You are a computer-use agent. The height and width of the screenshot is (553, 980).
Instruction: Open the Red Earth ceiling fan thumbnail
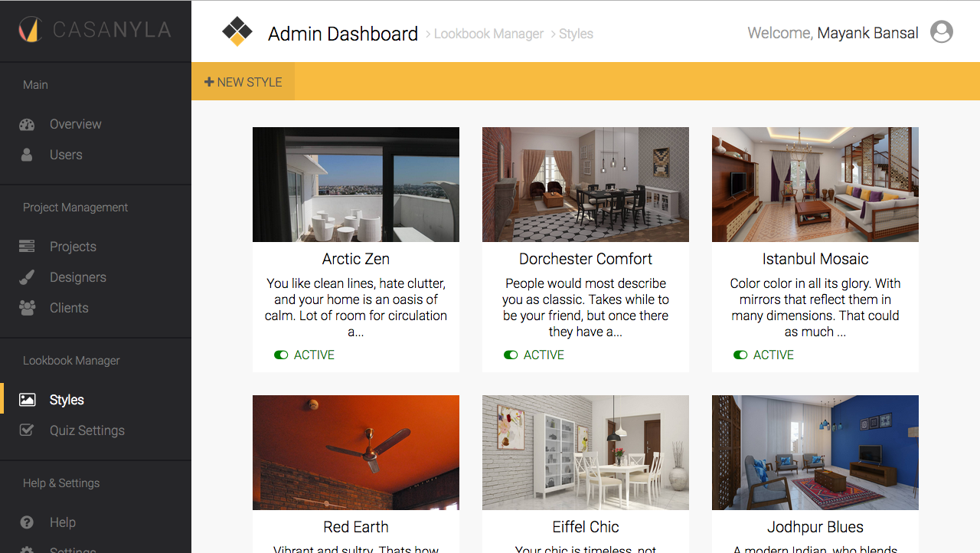(x=356, y=453)
